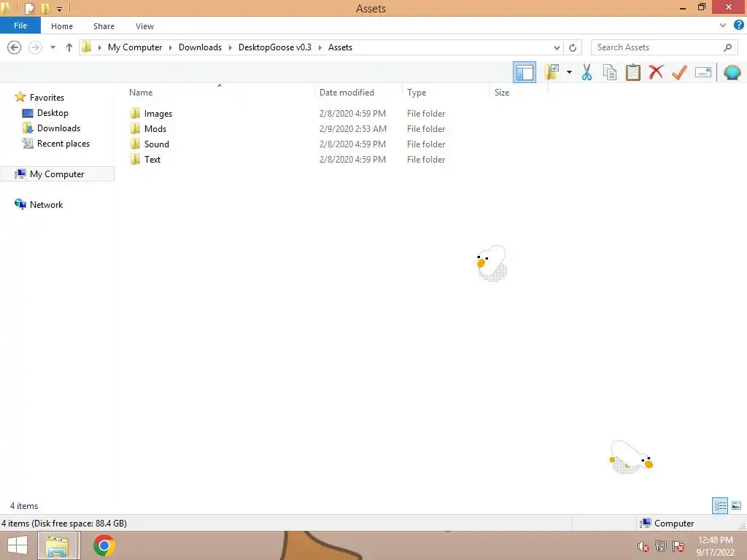Select the Text folder

click(x=152, y=159)
